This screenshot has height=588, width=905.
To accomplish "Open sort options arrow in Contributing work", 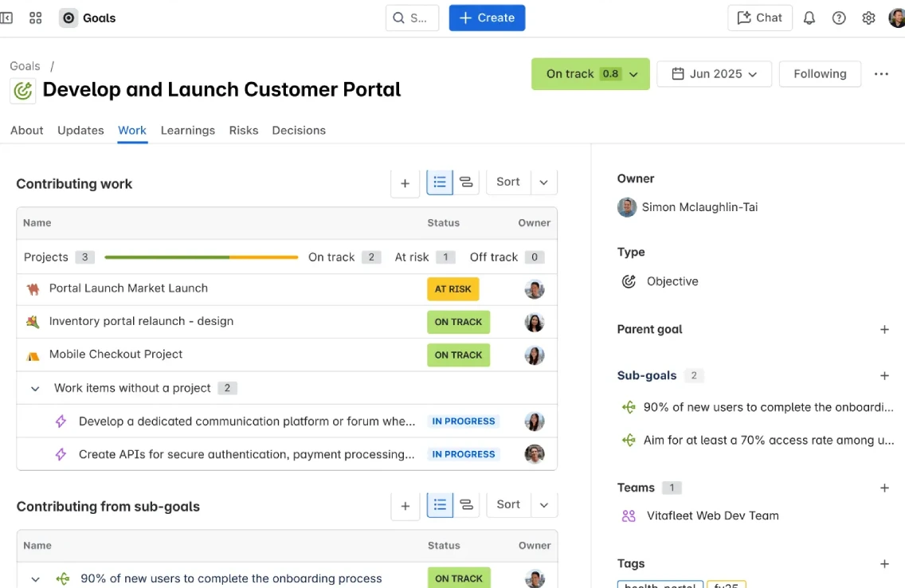I will pos(543,182).
